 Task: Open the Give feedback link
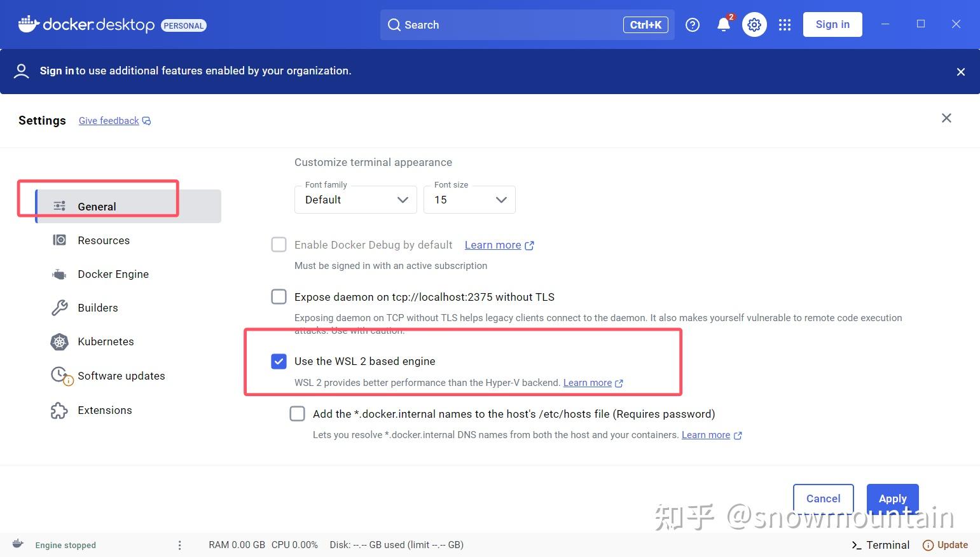pyautogui.click(x=108, y=120)
